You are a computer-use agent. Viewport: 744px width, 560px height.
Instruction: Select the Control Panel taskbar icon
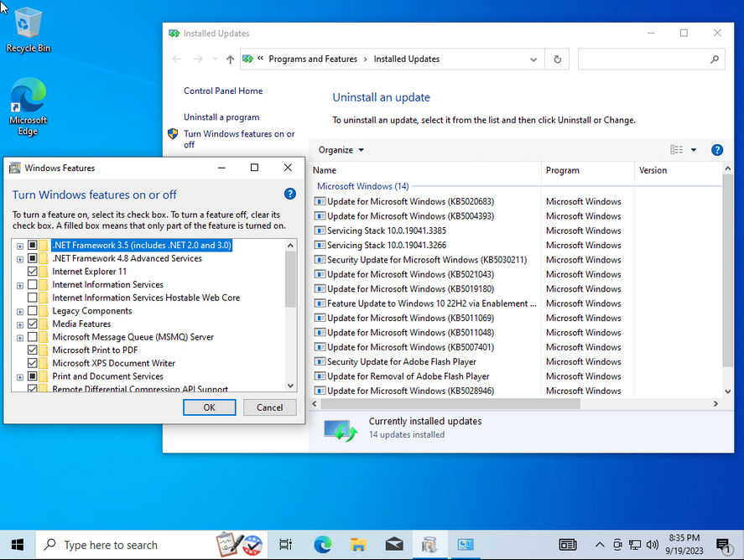pyautogui.click(x=466, y=545)
